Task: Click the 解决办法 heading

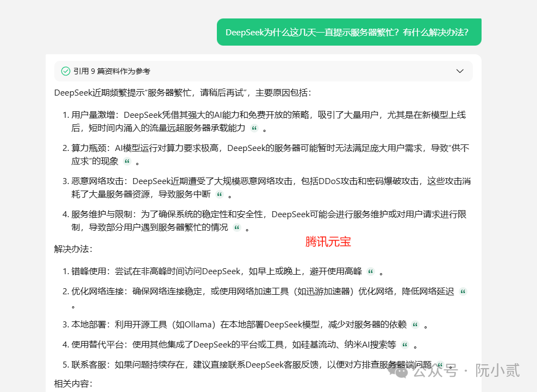Action: (x=73, y=249)
